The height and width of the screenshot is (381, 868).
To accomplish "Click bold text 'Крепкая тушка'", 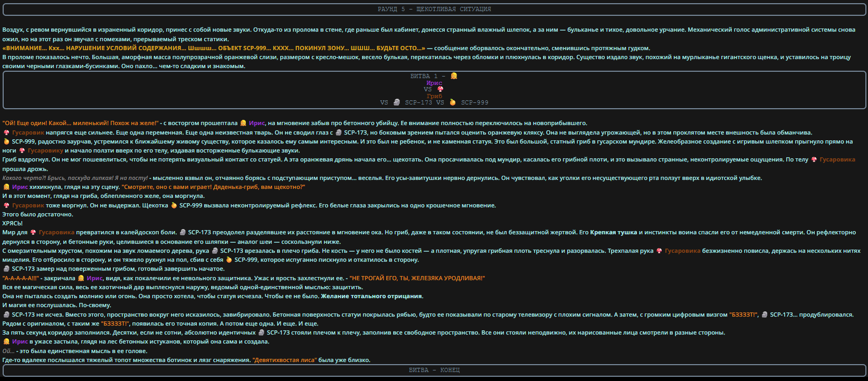I will [x=614, y=232].
